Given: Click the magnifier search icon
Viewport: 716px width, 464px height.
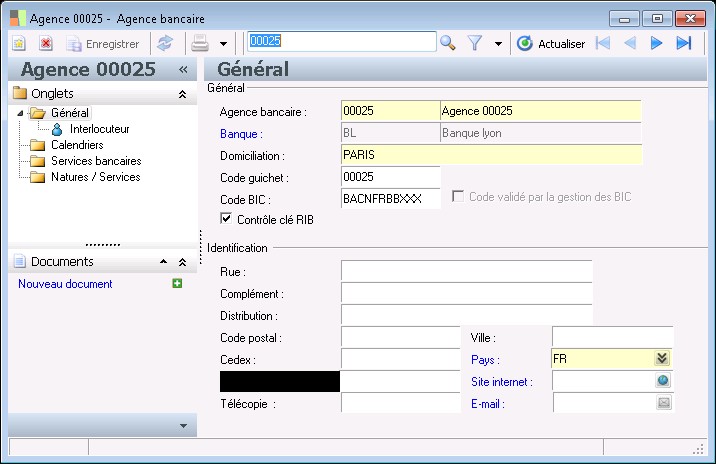Looking at the screenshot, I should click(x=448, y=43).
